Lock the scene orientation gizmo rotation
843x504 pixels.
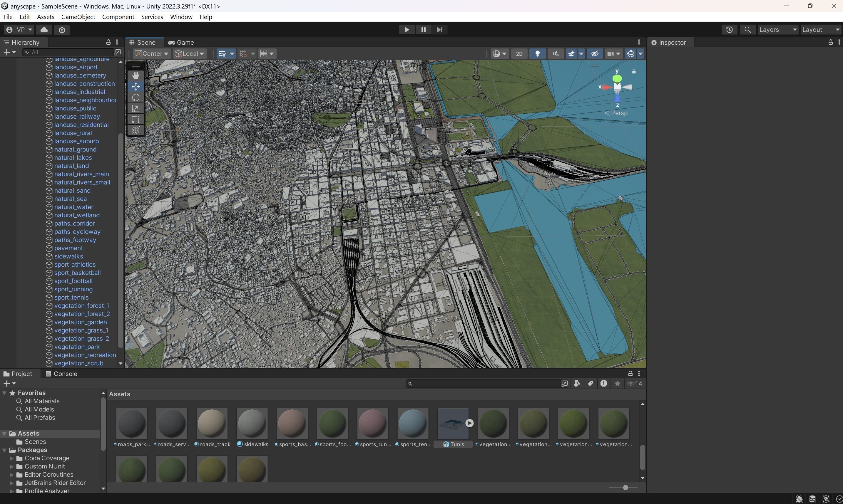[x=634, y=71]
